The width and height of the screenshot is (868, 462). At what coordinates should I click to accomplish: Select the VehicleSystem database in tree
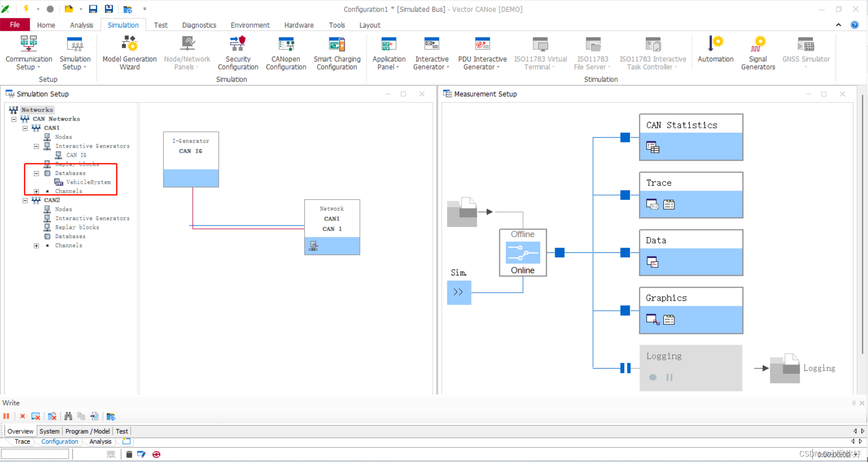(88, 182)
